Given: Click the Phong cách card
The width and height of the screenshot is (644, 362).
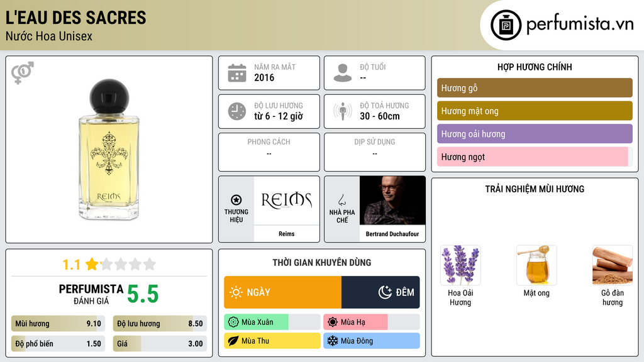Looking at the screenshot, I should click(269, 152).
